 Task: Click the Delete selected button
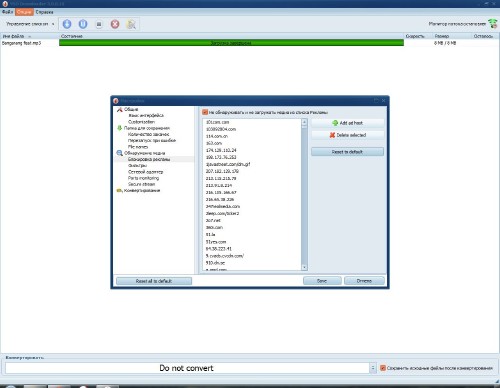click(347, 135)
